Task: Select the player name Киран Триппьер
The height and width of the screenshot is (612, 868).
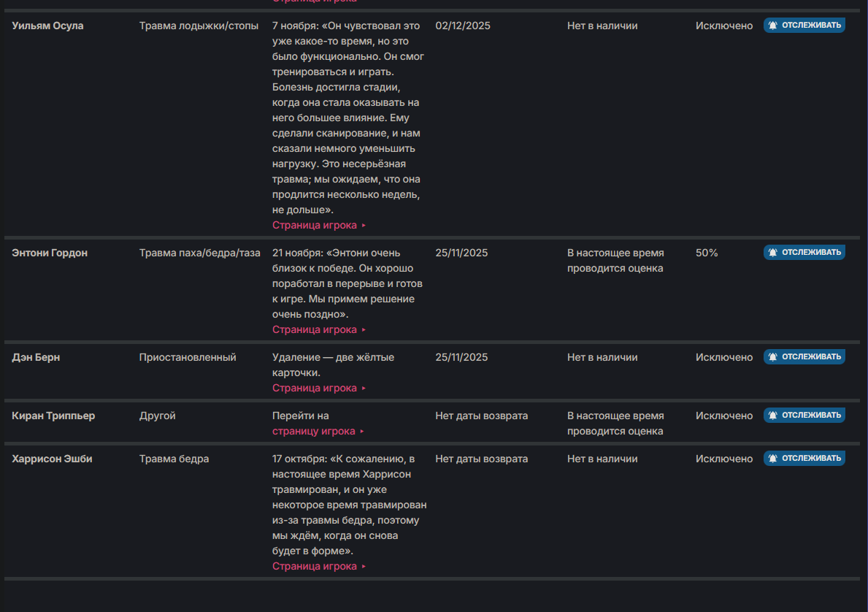Action: tap(53, 416)
